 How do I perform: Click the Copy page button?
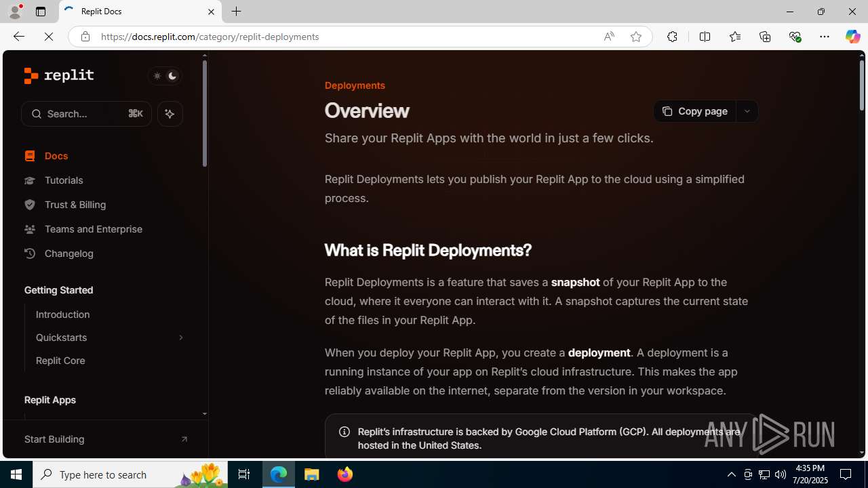tap(694, 111)
